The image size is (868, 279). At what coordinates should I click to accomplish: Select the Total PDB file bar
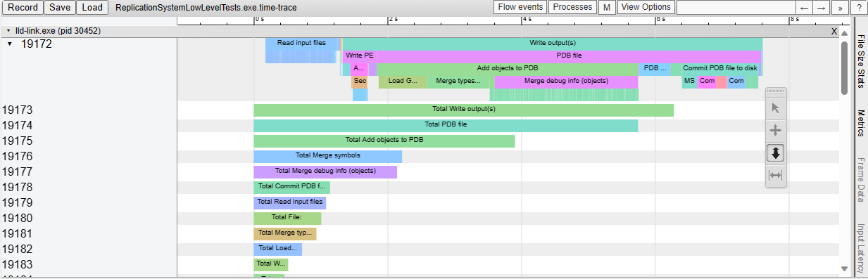[446, 125]
